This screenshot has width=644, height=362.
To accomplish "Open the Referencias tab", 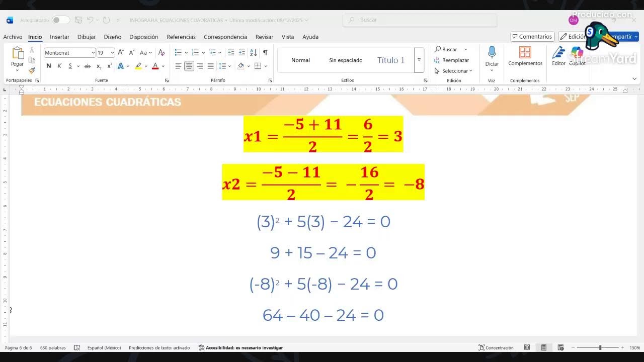I will (x=181, y=37).
